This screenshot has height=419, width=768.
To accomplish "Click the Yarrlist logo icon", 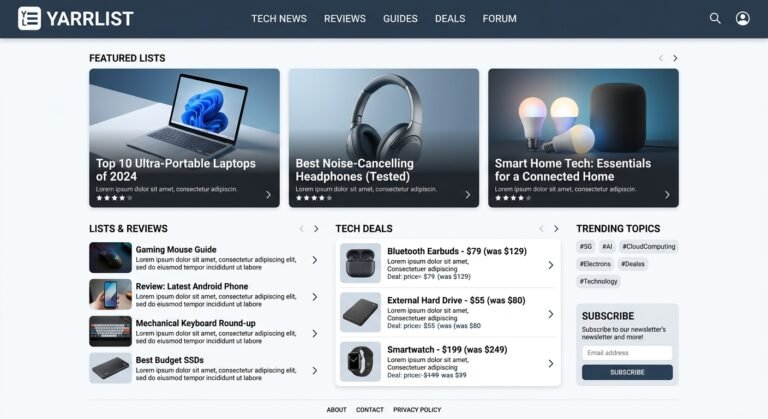I will [29, 19].
